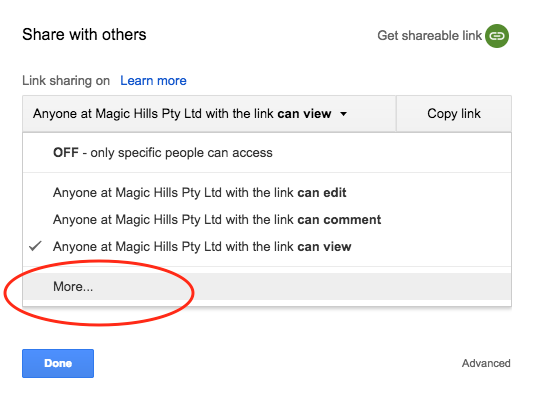The image size is (535, 406).
Task: Click the bold can comment text
Action: 339,220
